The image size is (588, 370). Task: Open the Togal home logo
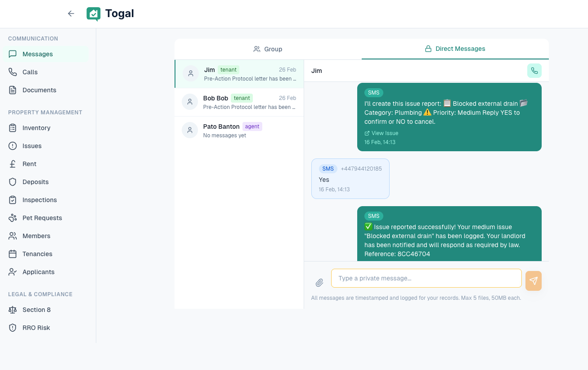110,14
